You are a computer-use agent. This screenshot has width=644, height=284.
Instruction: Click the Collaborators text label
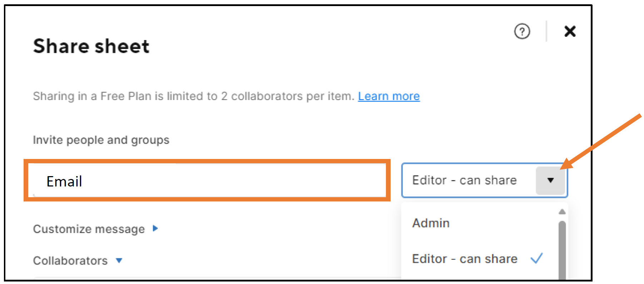click(x=70, y=260)
